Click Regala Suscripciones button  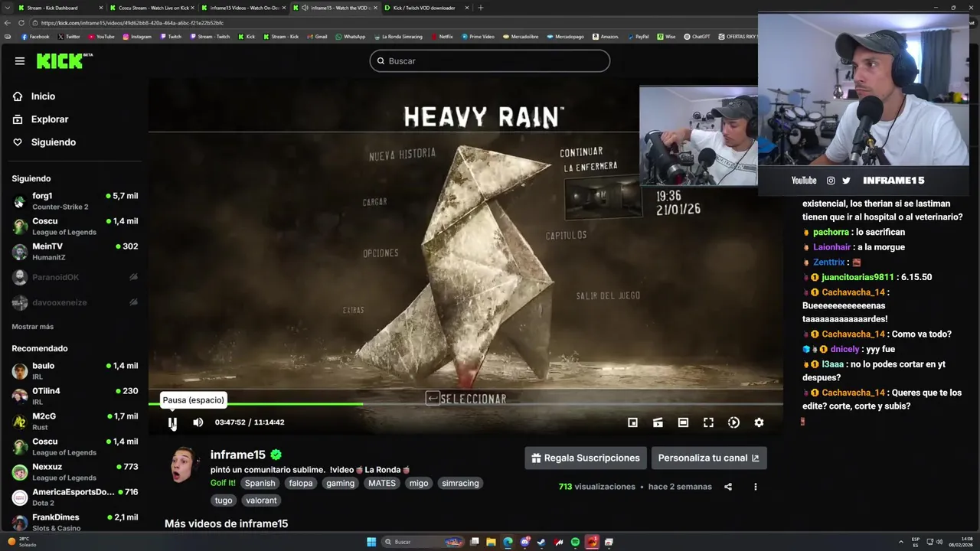click(x=586, y=458)
